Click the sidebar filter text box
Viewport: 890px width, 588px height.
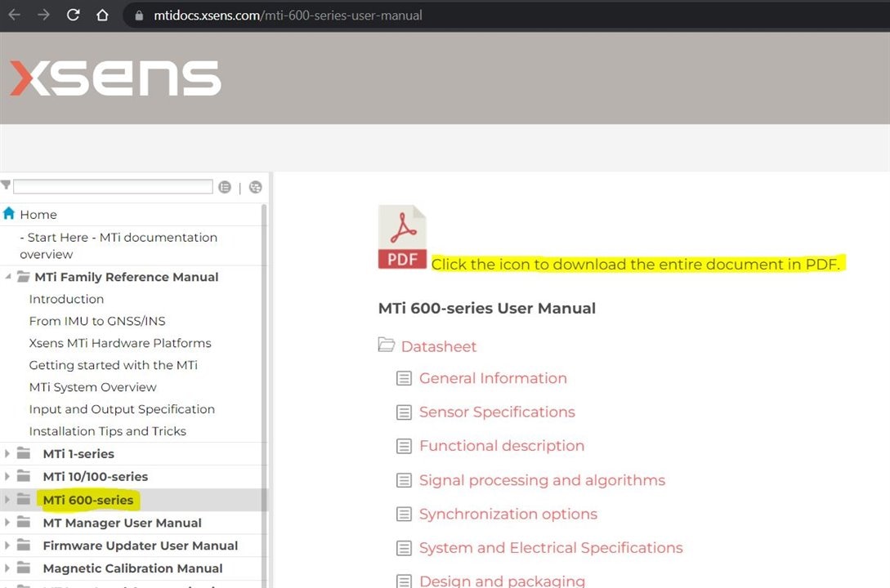tap(113, 186)
